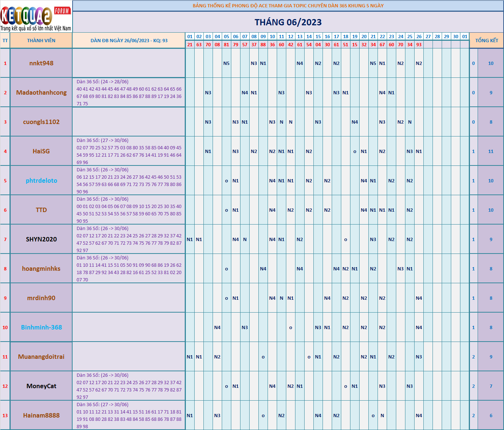Select the THÀNH VIÊN column header
504x430 pixels.
pos(41,40)
